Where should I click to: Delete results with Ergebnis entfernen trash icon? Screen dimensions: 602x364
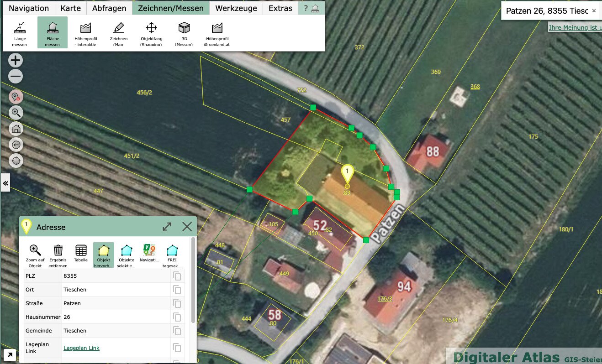click(58, 255)
